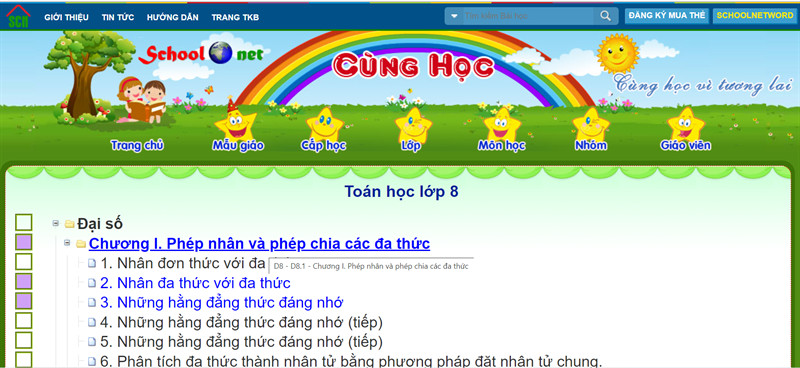Collapse the Chương I tree node
Viewport: 800px width, 368px height.
coord(67,243)
